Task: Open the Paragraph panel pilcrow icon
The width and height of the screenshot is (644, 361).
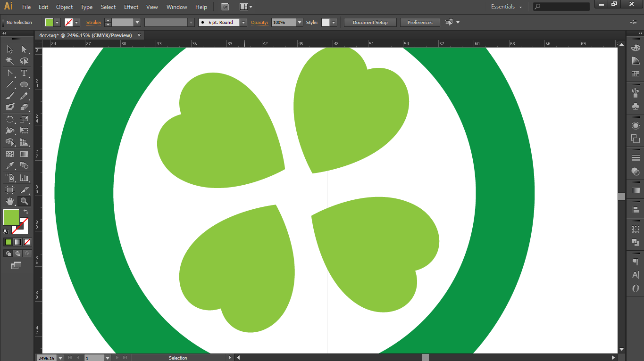Action: [x=636, y=262]
